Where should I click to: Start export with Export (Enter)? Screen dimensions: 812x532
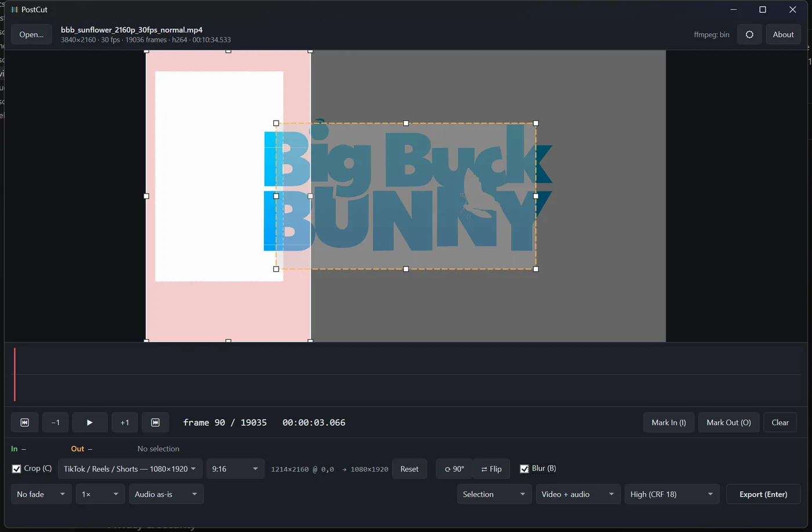pos(763,494)
